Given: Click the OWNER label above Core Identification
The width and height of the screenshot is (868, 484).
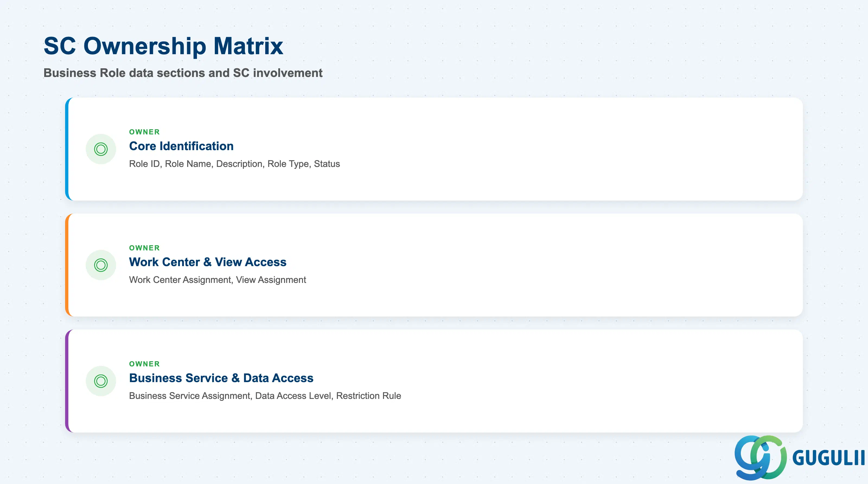Looking at the screenshot, I should pyautogui.click(x=145, y=132).
